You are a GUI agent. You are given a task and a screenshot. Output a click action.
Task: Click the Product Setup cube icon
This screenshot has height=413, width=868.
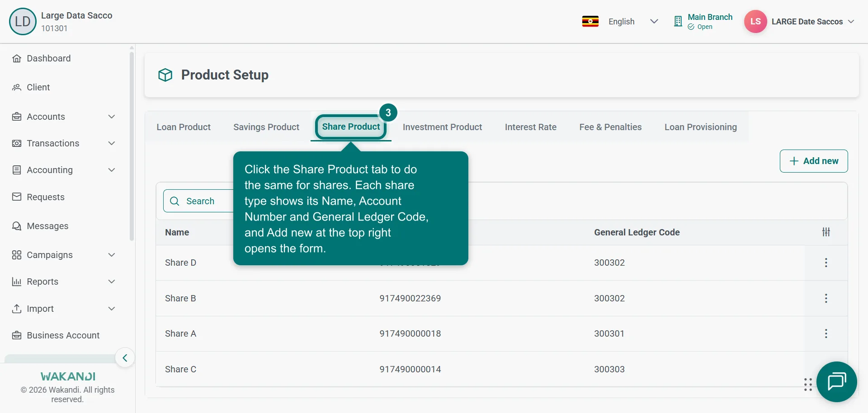[165, 75]
